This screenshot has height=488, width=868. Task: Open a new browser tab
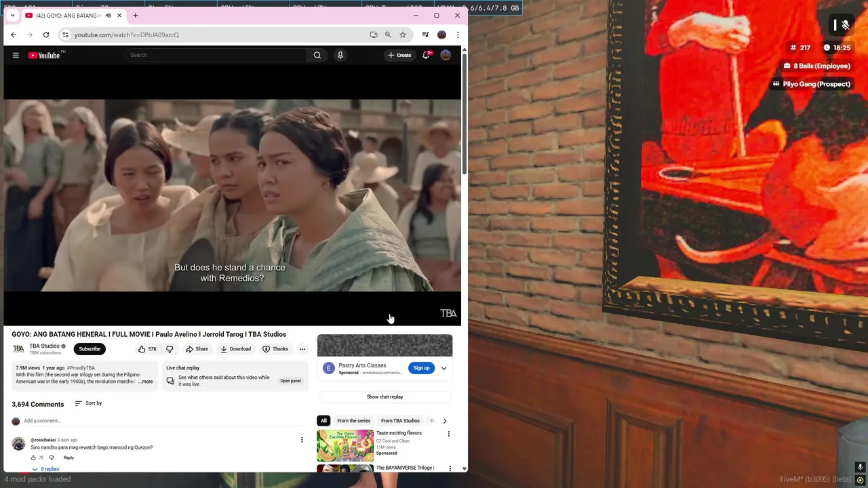click(136, 15)
